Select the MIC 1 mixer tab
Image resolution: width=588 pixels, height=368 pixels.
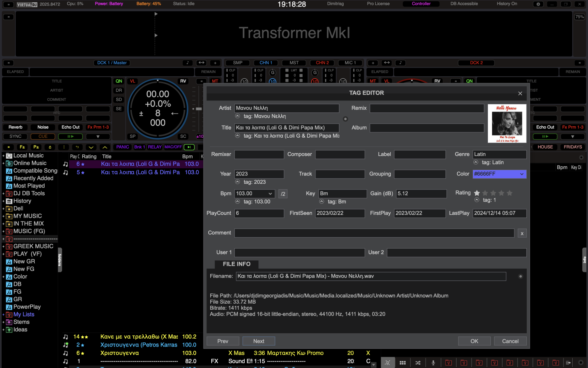pos(350,63)
